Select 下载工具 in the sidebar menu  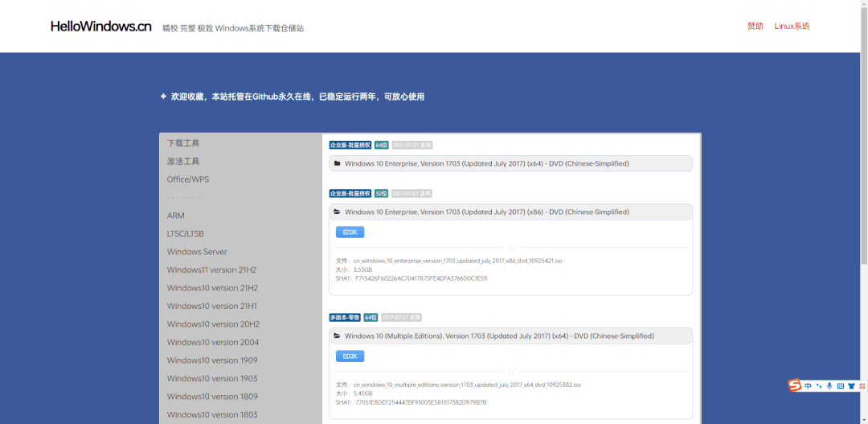tap(183, 143)
